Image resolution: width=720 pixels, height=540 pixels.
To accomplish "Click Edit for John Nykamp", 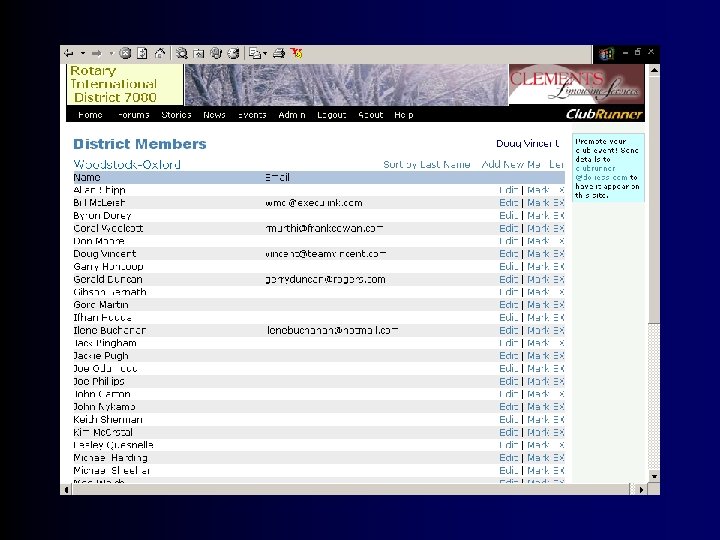I will coord(508,407).
